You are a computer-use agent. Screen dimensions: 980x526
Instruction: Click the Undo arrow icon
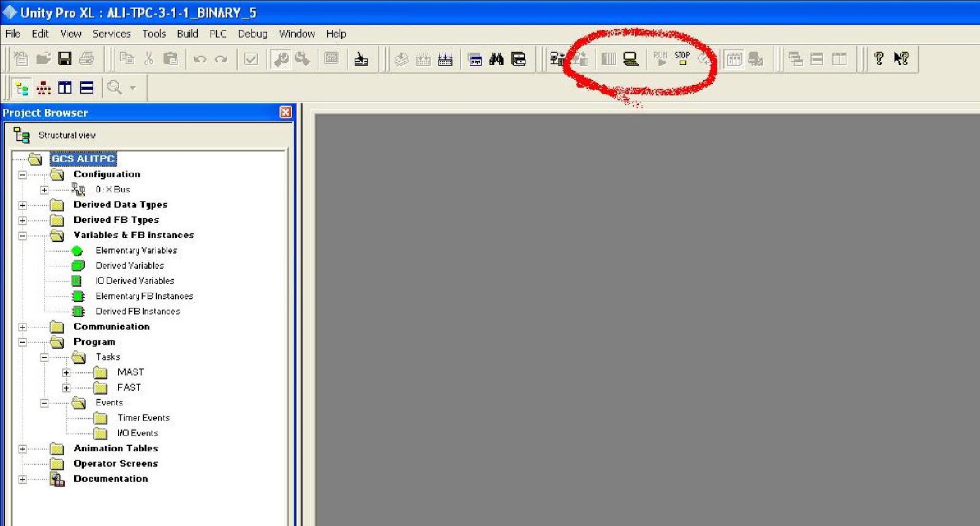pyautogui.click(x=200, y=59)
